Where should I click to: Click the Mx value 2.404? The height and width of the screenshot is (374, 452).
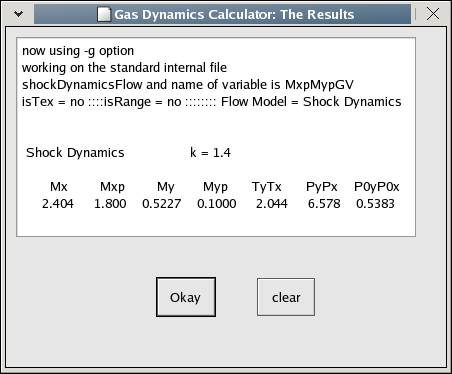click(x=58, y=204)
